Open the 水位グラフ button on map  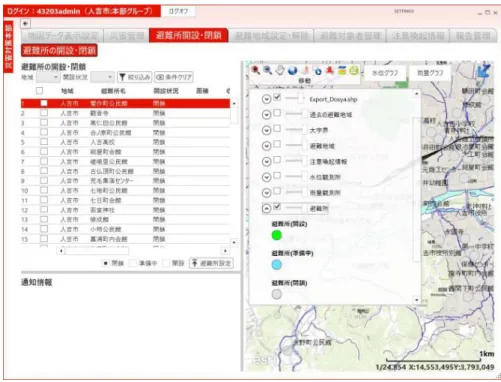(x=385, y=73)
